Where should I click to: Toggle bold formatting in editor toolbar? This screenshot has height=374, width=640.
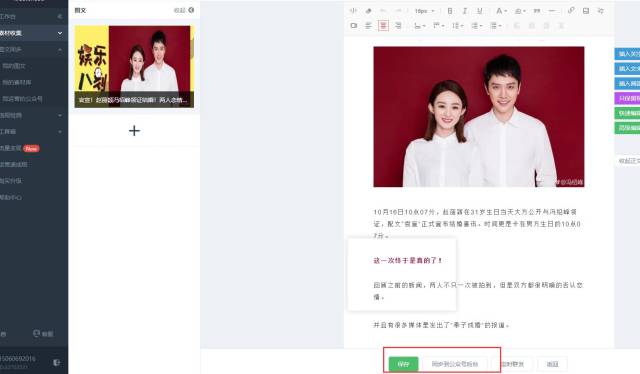tap(450, 11)
